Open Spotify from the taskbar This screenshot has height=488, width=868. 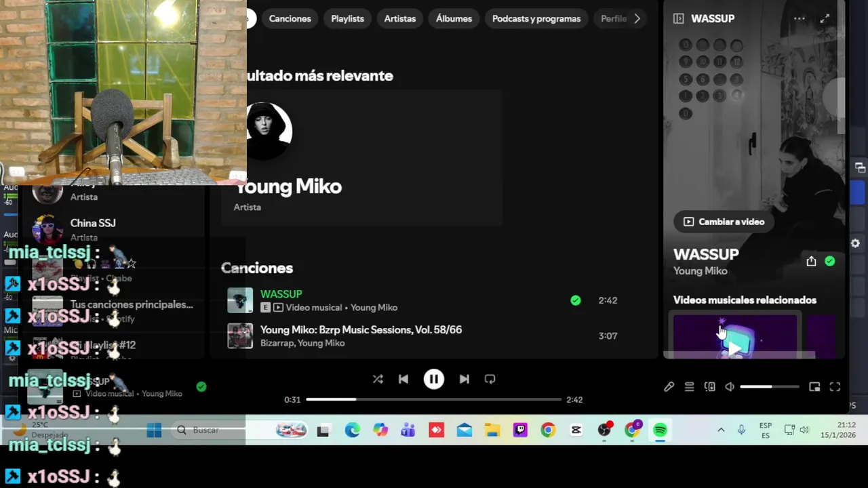660,430
